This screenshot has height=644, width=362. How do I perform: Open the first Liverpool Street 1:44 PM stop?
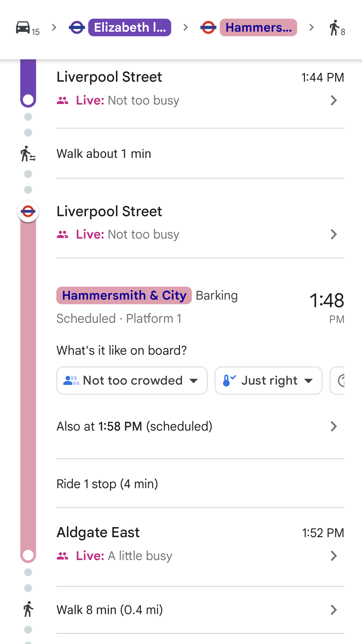pyautogui.click(x=333, y=100)
